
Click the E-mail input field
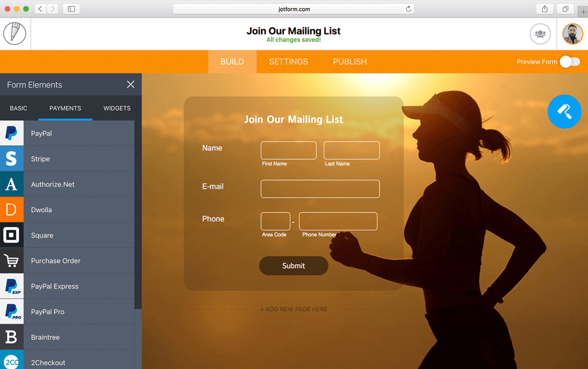pos(320,189)
